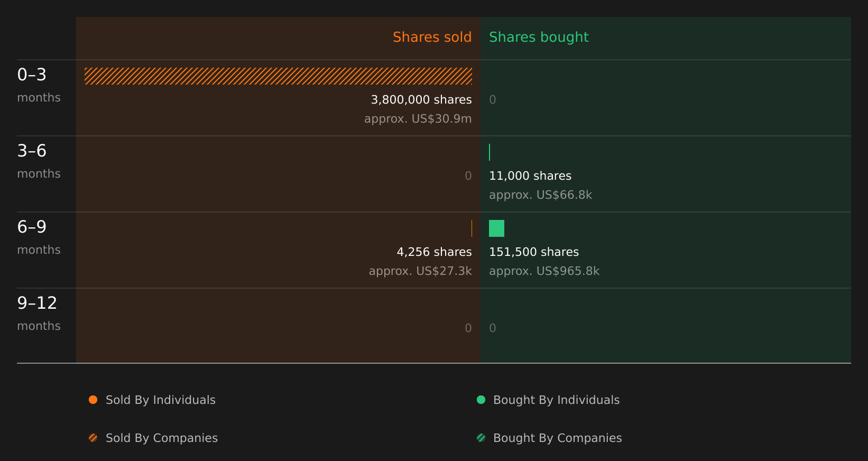The image size is (868, 461).
Task: Click the Bought By Companies legend text
Action: (x=557, y=438)
